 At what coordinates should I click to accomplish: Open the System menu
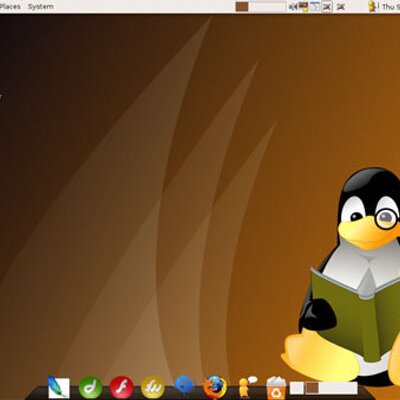41,6
